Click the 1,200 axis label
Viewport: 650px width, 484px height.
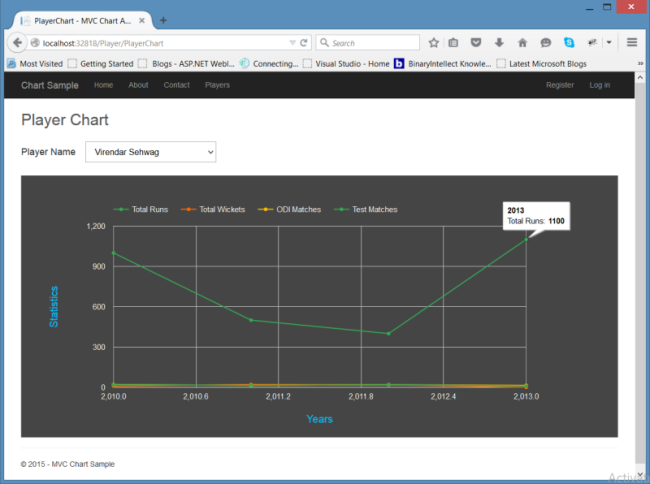96,226
